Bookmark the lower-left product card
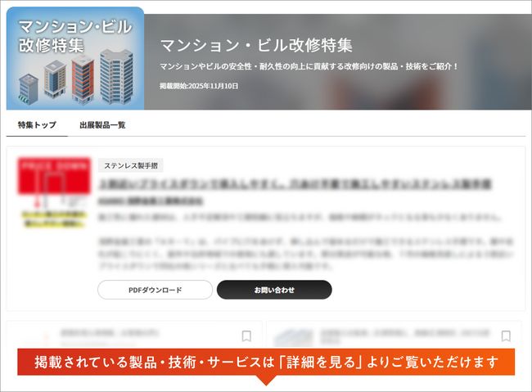Screen dimensions: 532x392 [x=246, y=336]
